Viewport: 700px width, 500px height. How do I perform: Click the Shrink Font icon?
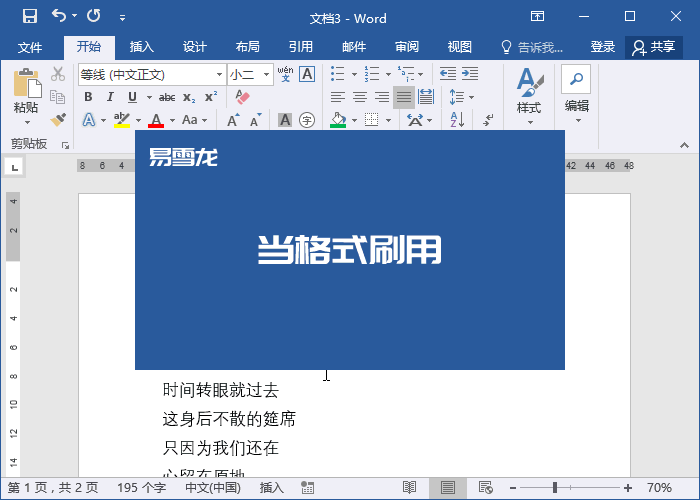click(x=255, y=120)
